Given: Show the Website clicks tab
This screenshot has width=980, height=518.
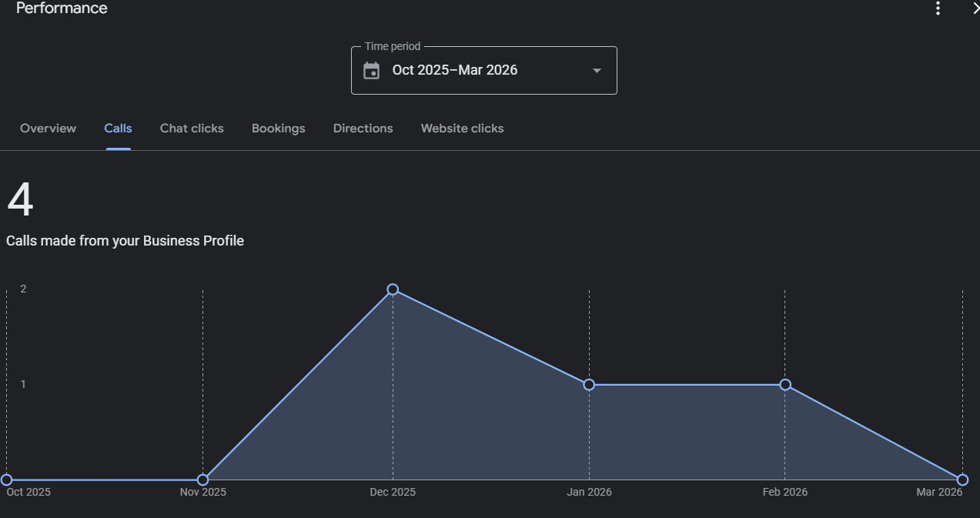Looking at the screenshot, I should click(462, 129).
